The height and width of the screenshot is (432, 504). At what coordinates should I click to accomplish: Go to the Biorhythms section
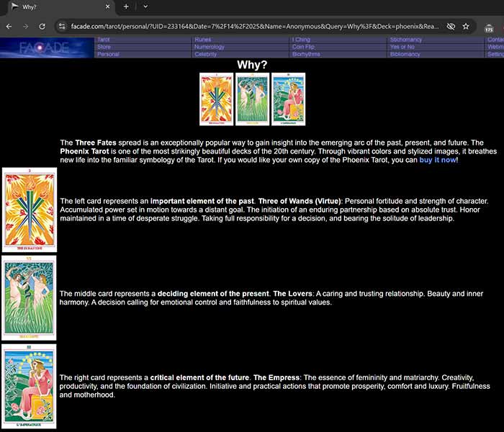point(306,54)
